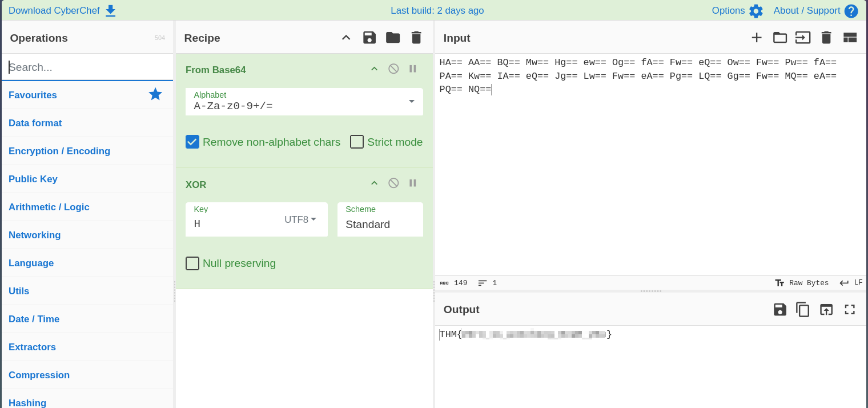Click the Operations panel heading
The image size is (868, 408).
click(39, 38)
